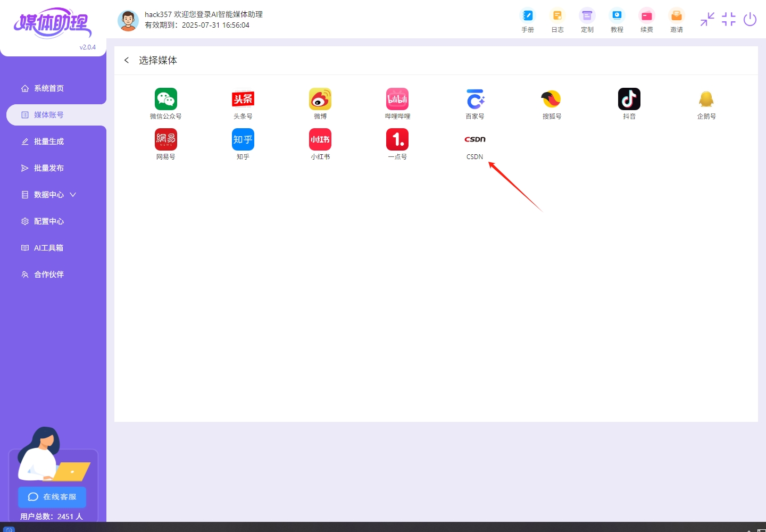
Task: Go back using the left chevron arrow
Action: (127, 60)
